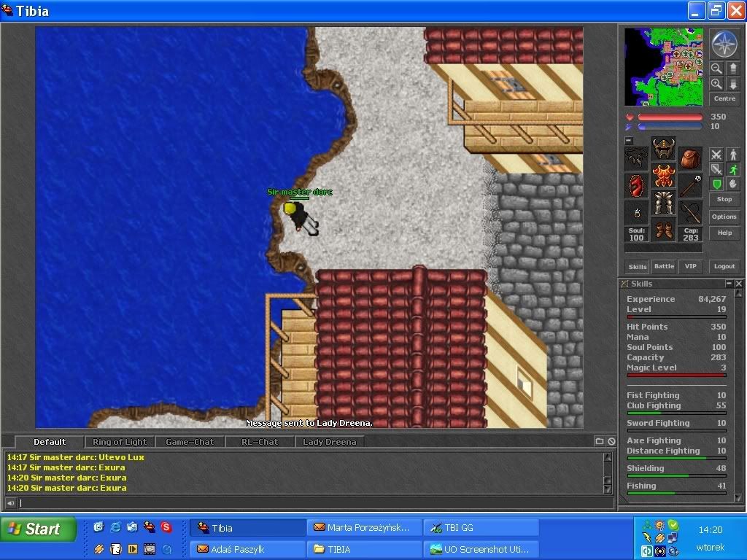Viewport: 747px width, 560px height.
Task: Click the Club Fighting progress bar
Action: point(676,413)
